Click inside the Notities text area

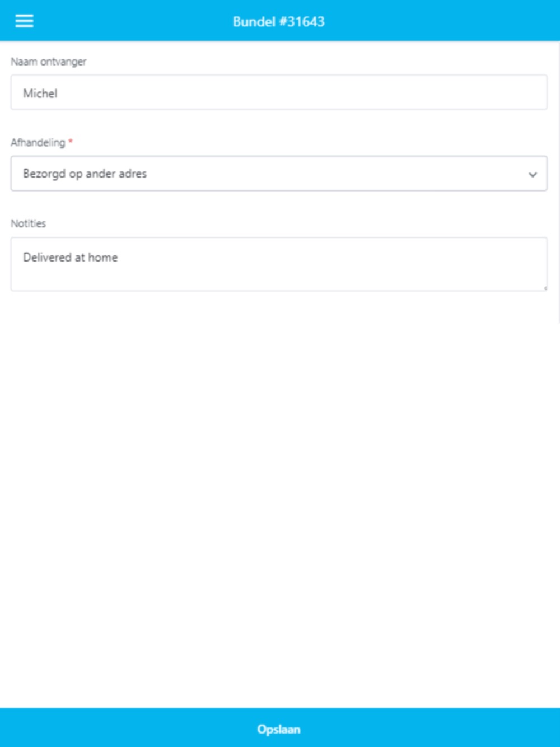pyautogui.click(x=279, y=264)
